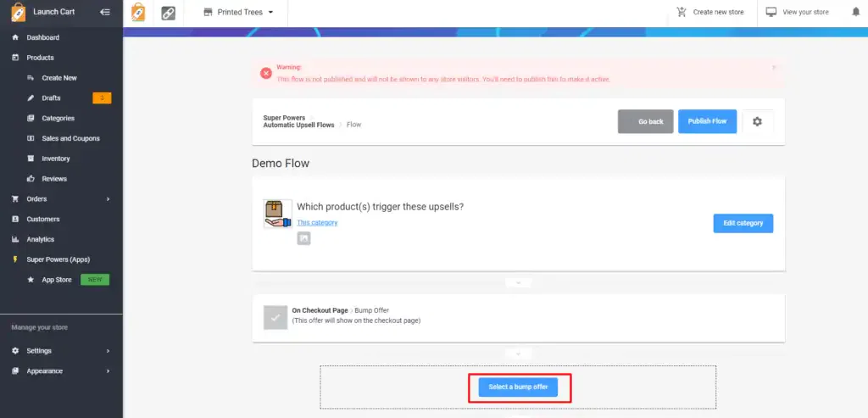Click the App Store star icon

click(31, 280)
